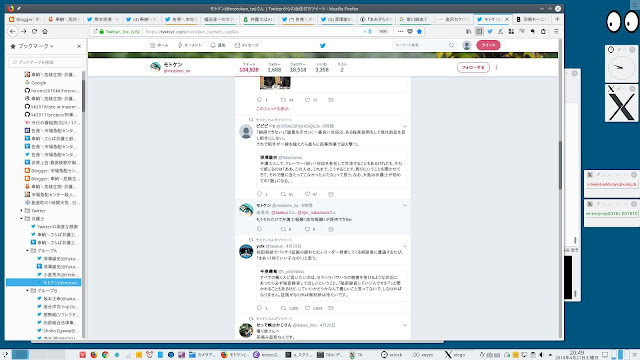Like the ビビビ retweet via heart icon

pos(307,194)
